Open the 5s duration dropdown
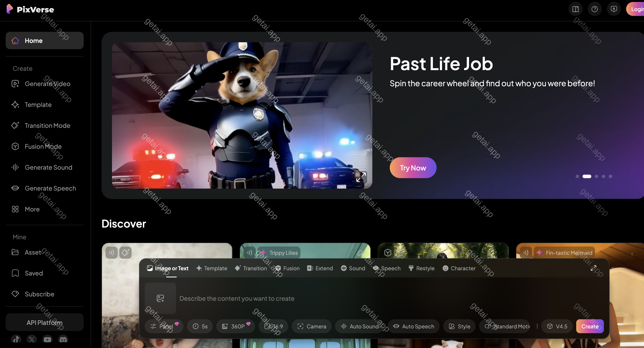The width and height of the screenshot is (644, 348). (200, 326)
